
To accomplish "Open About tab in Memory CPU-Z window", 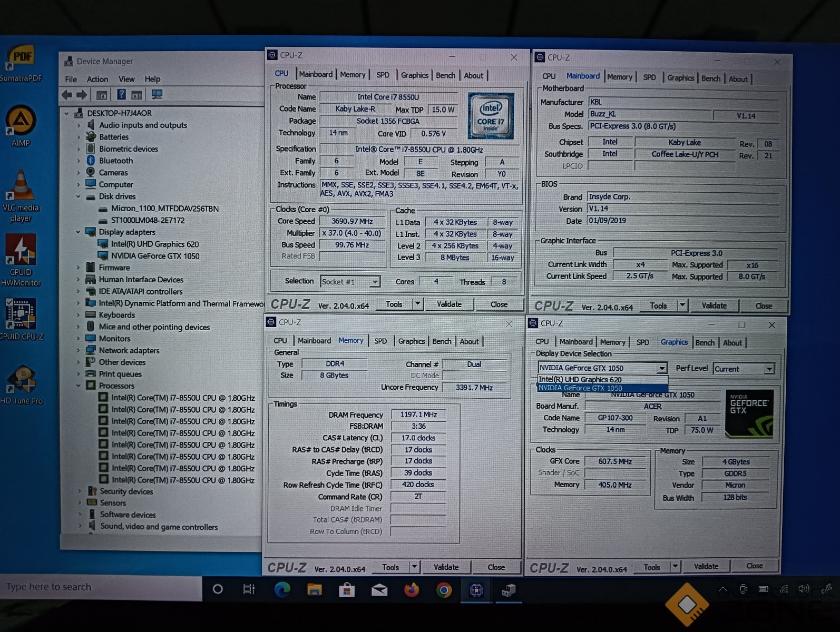I will click(x=469, y=342).
